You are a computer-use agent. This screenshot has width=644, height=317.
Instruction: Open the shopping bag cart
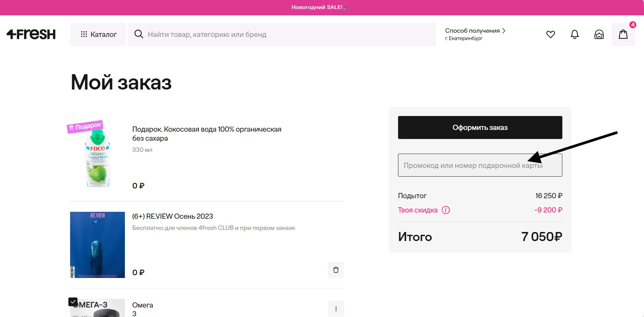click(x=623, y=34)
